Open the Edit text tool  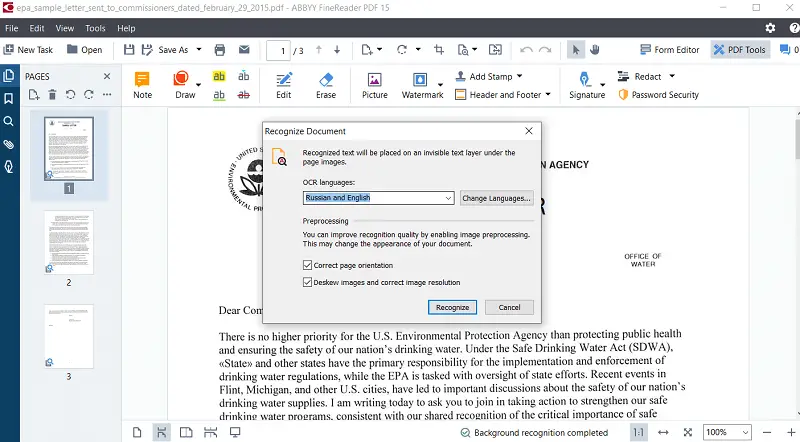coord(284,85)
